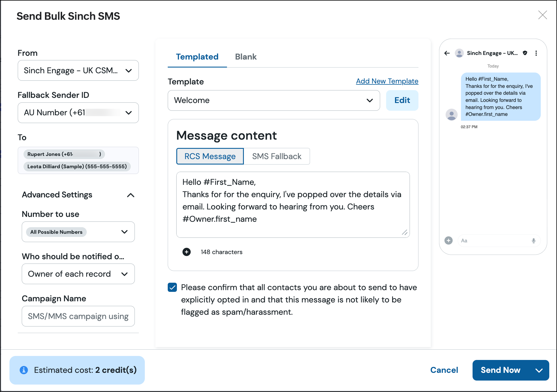The width and height of the screenshot is (557, 392).
Task: Click the info icon beside Estimated cost
Action: pyautogui.click(x=24, y=370)
